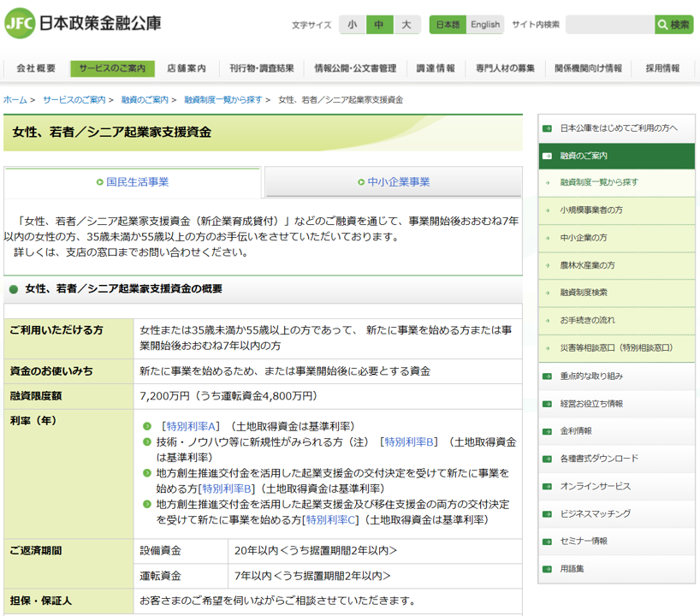Click arrow icon beside ビジネスマッチング
700x616 pixels.
(547, 514)
